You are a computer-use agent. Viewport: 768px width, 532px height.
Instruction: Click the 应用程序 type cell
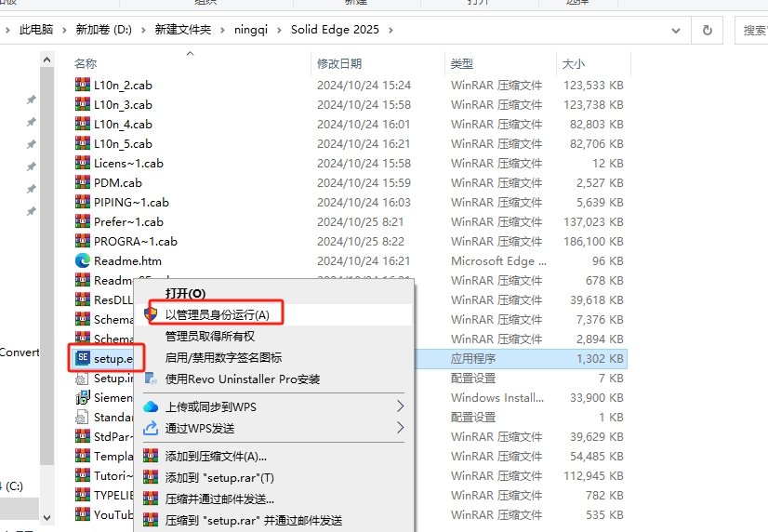coord(473,359)
